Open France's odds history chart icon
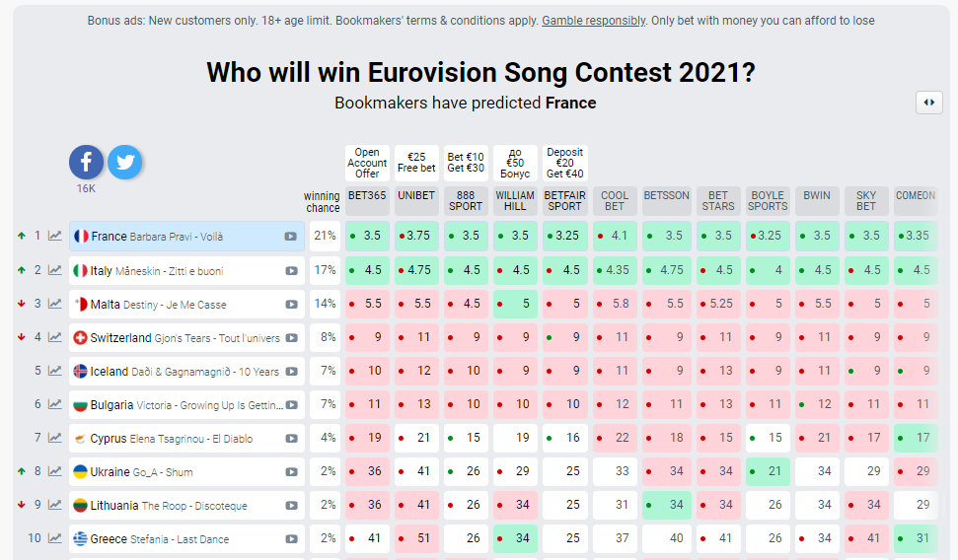 pyautogui.click(x=55, y=237)
